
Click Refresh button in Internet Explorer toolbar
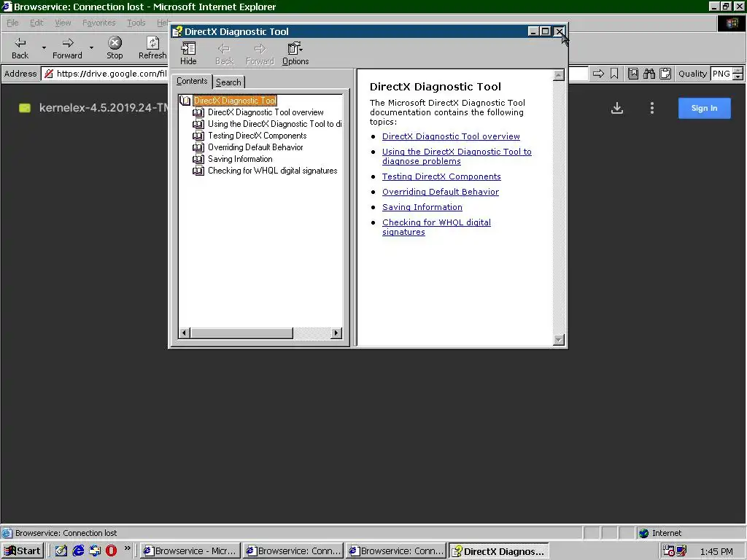click(152, 48)
